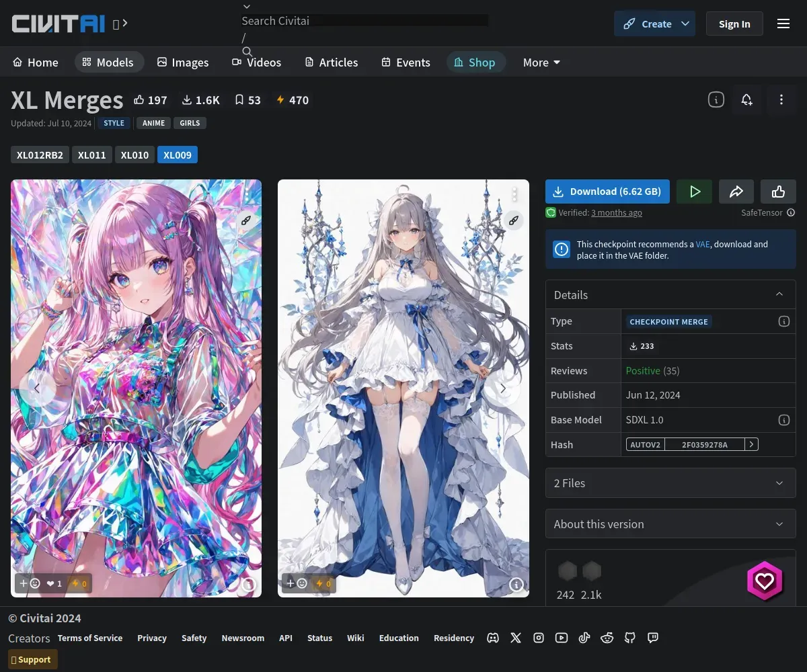
Task: Click the bookmark 53 stat
Action: [x=247, y=100]
